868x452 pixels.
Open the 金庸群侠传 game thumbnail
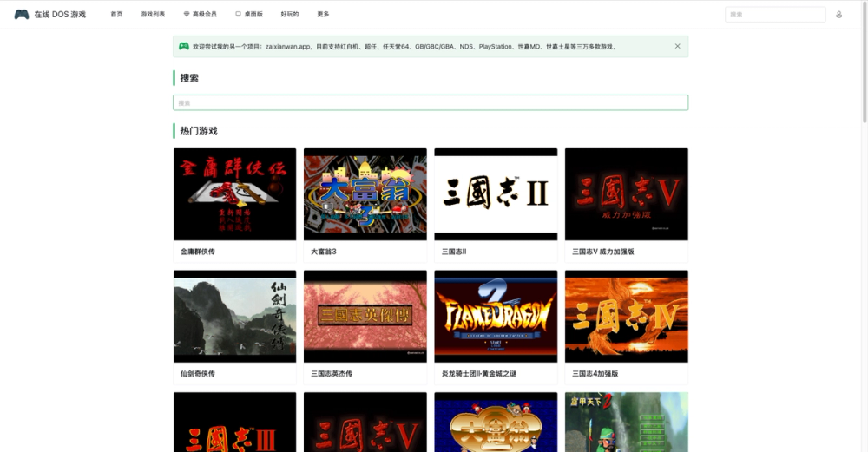click(234, 194)
